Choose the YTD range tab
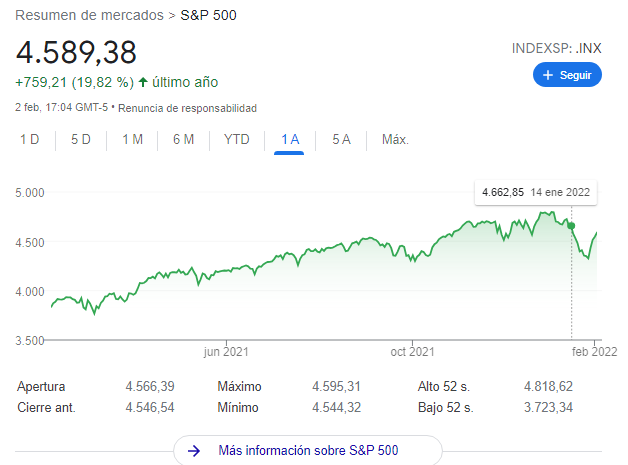Image resolution: width=628 pixels, height=465 pixels. point(236,140)
